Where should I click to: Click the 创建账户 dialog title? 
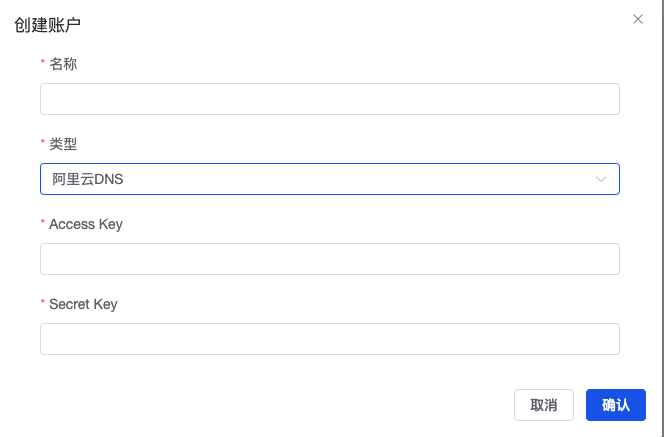[x=48, y=23]
